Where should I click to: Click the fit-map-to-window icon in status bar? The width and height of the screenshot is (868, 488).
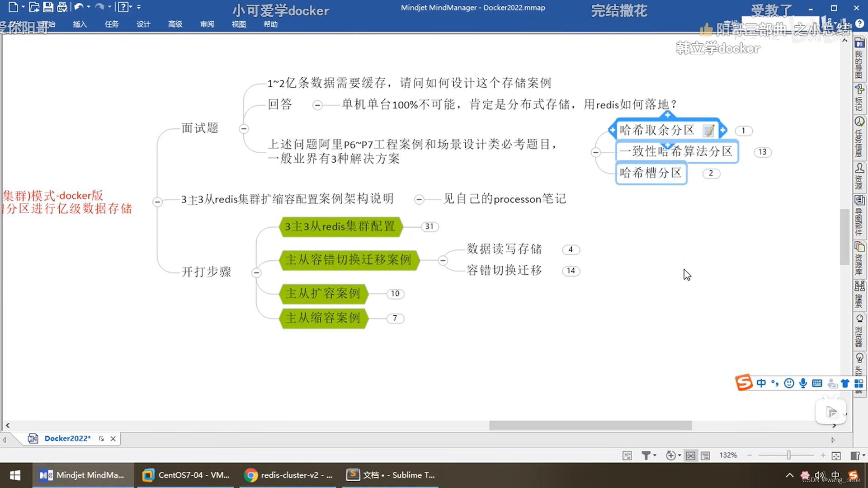point(690,455)
